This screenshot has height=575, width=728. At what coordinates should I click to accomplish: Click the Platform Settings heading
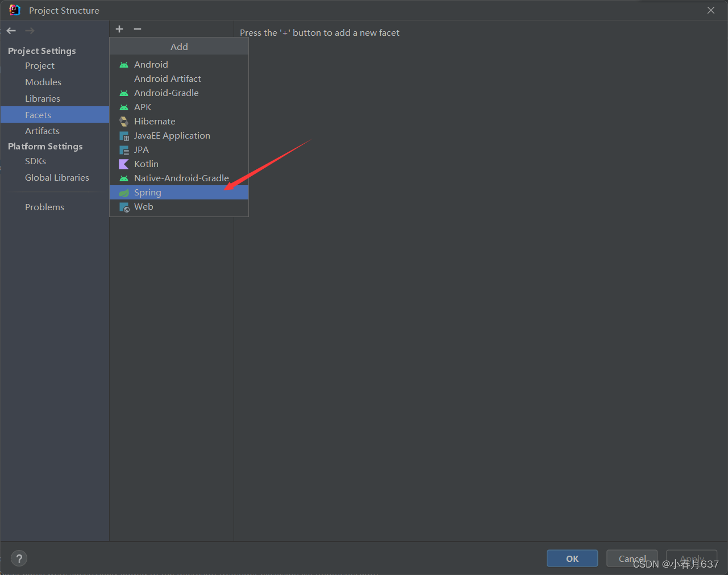45,147
